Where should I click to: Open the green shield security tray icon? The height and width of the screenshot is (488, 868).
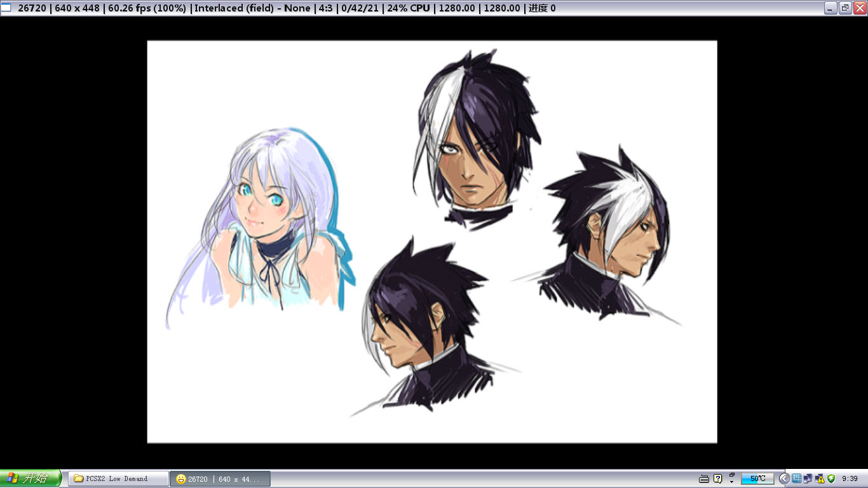pos(831,478)
